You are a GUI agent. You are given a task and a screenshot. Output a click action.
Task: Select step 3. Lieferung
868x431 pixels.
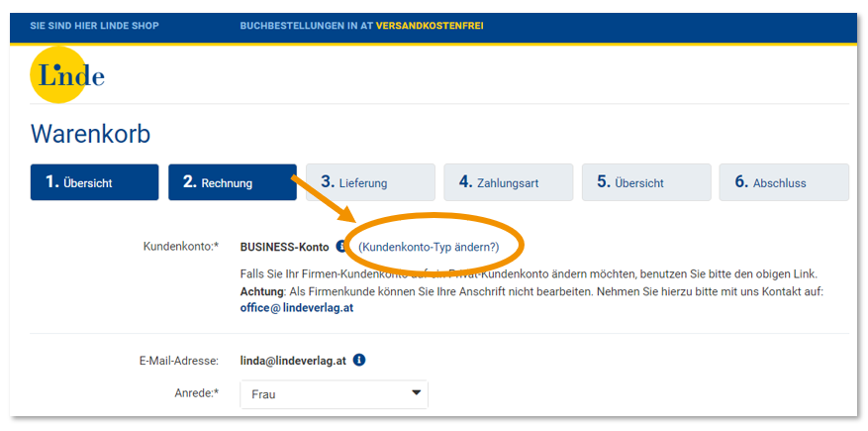click(x=370, y=182)
